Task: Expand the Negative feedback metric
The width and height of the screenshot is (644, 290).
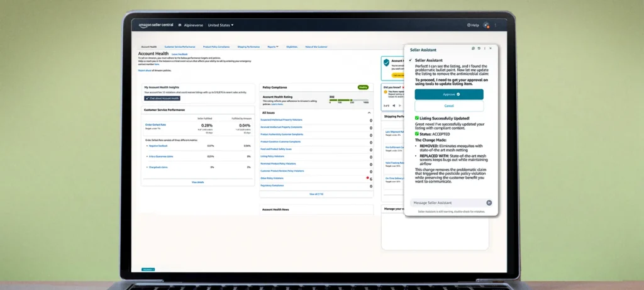Action: [147, 145]
